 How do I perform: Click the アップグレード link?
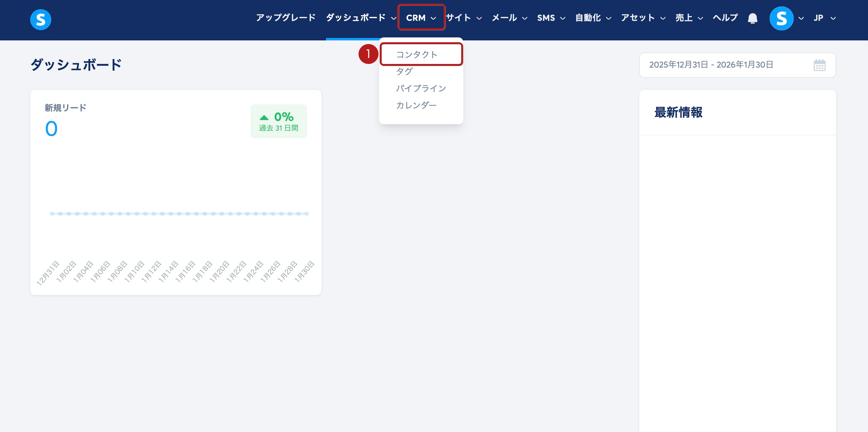click(286, 18)
